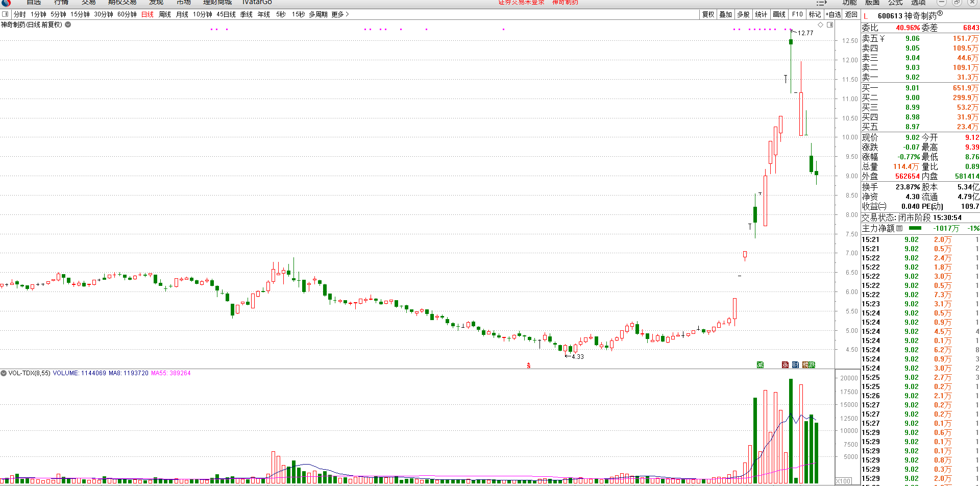Viewport: 980px width, 486px height.
Task: Click the 复权 toolbar button
Action: 708,14
